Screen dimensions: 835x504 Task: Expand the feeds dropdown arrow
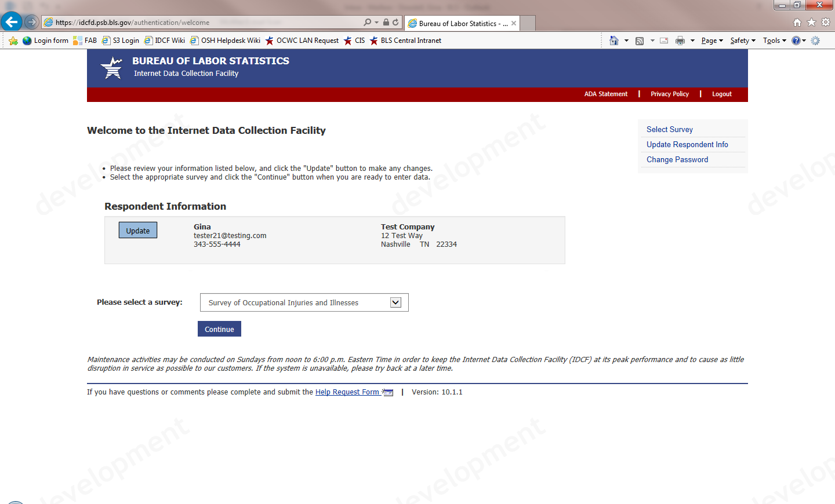[652, 41]
